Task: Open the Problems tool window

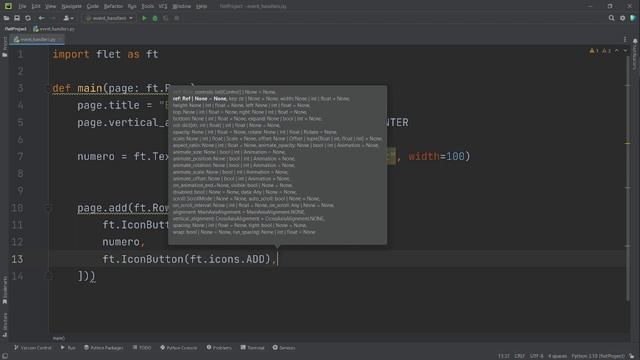Action: (219, 348)
